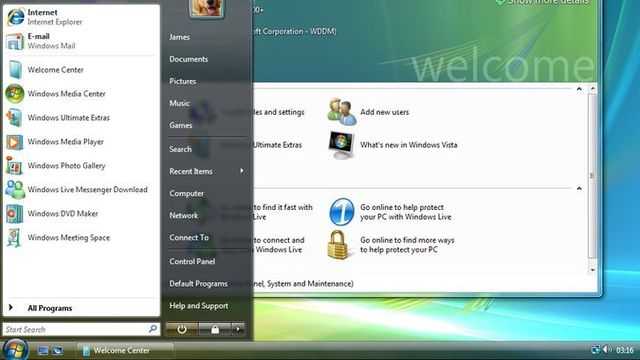Screen dimensions: 640x360
Task: Click Windows Live Messenger Download icon
Action: coord(15,189)
